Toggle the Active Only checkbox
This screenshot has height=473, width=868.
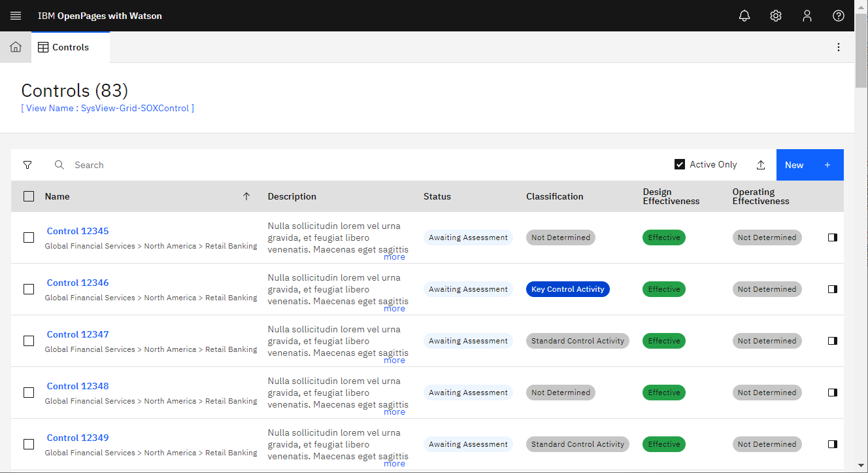coord(680,165)
